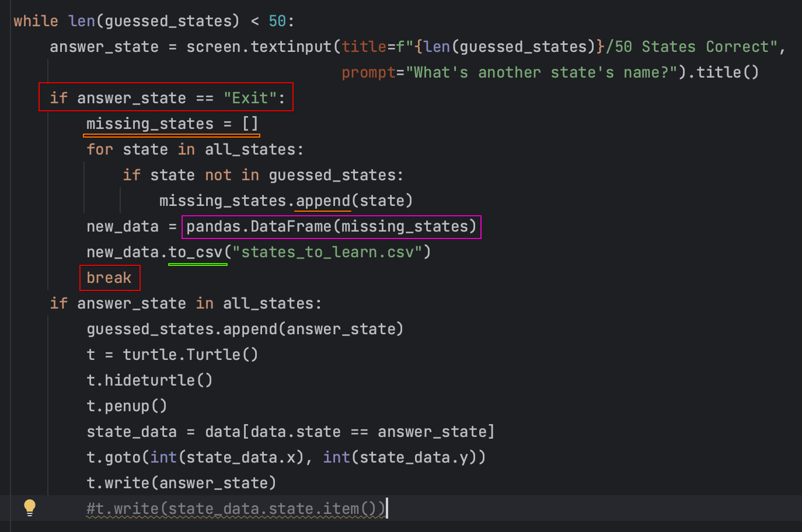Click the "Exit" string literal
The image size is (802, 532).
point(250,98)
